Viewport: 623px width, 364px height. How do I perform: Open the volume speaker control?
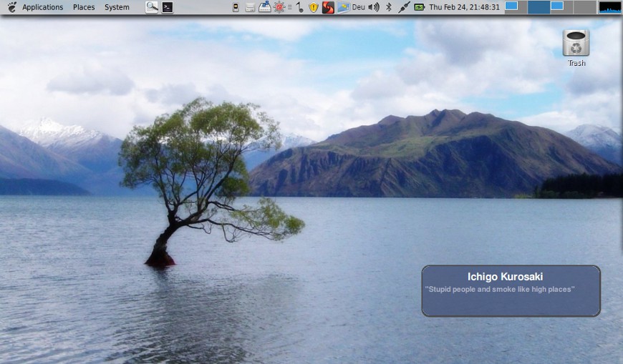click(x=374, y=7)
